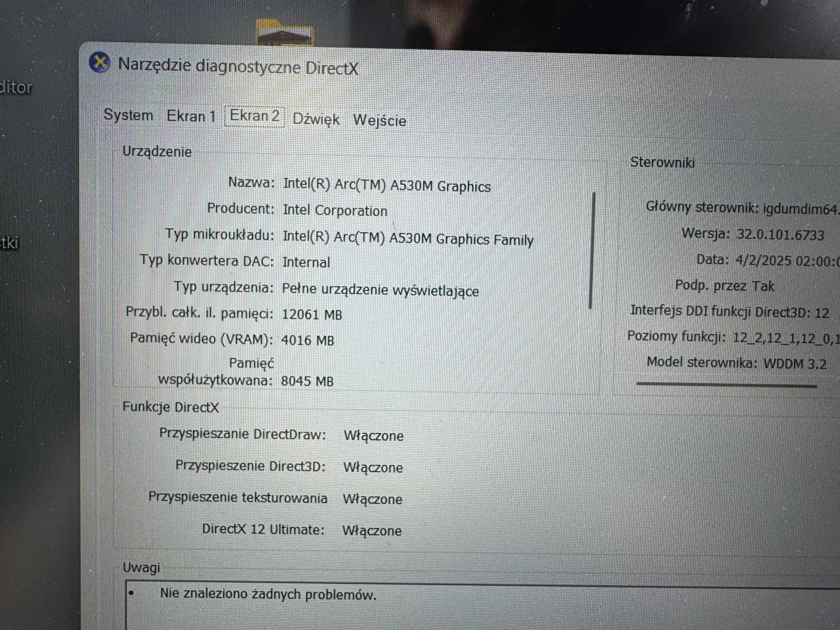The width and height of the screenshot is (840, 630).
Task: Click DirectX 12 Ultimate status Włączone
Action: tap(372, 531)
